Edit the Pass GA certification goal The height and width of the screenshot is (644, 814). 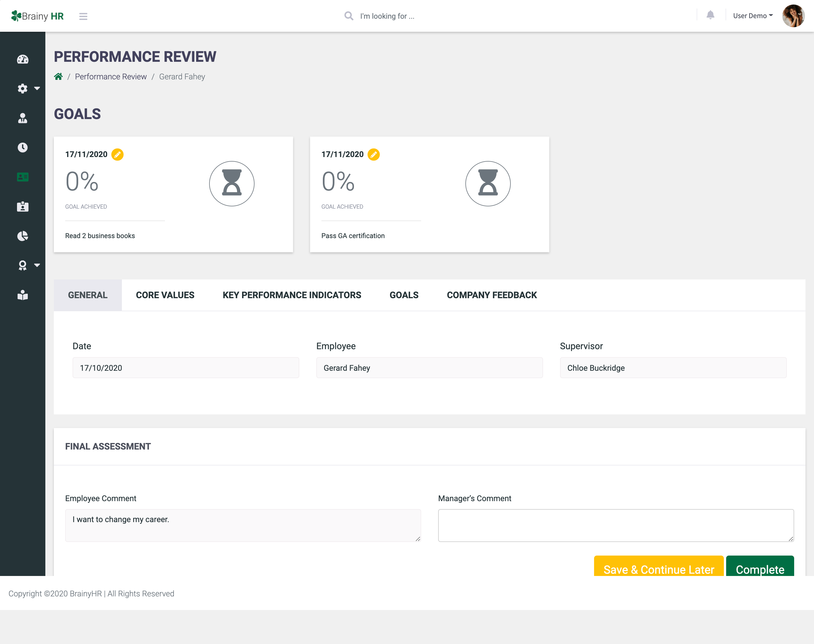(374, 154)
